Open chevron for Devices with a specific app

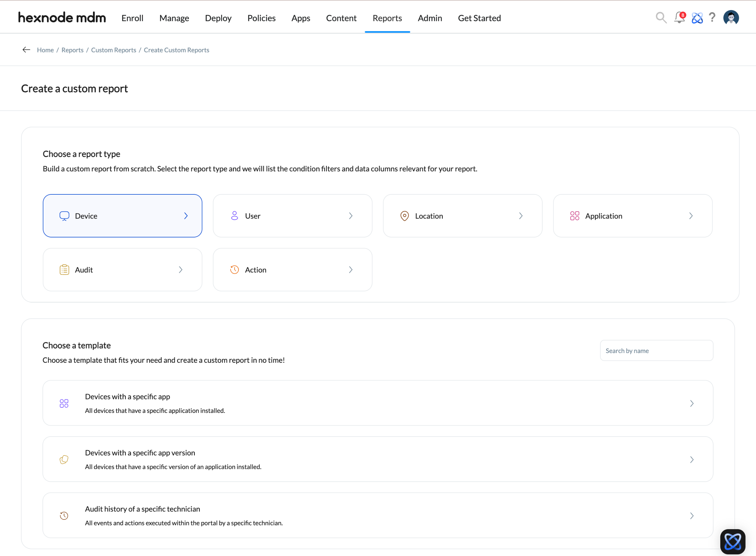point(692,403)
